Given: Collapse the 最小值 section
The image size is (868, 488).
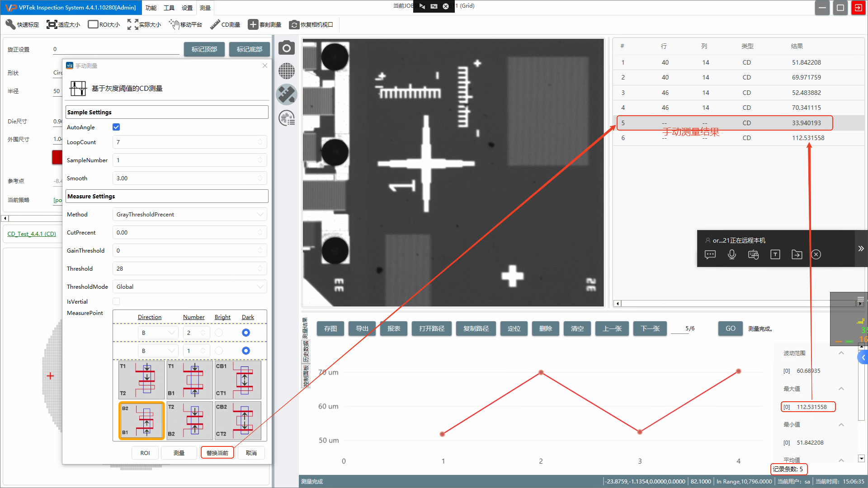Looking at the screenshot, I should [x=841, y=425].
